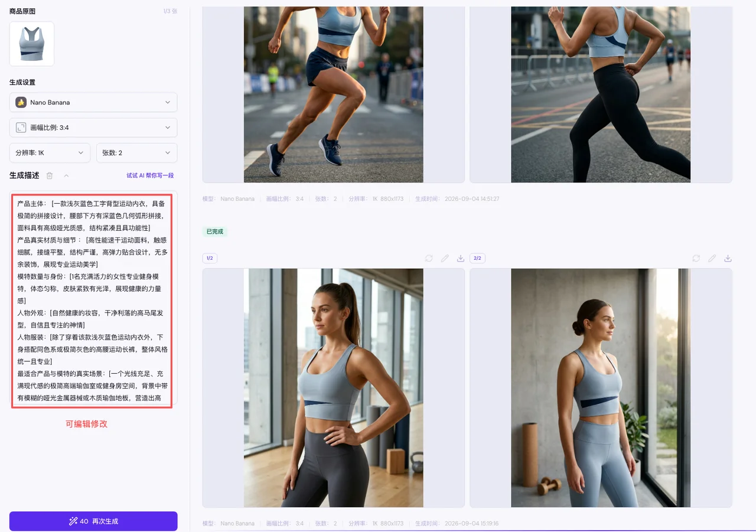Click regenerate icon above image 1/2

click(429, 259)
